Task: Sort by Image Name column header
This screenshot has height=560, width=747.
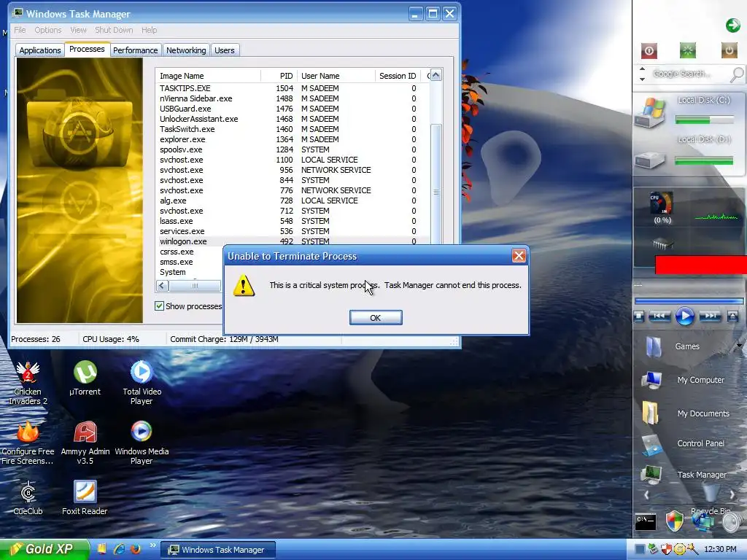Action: point(208,76)
